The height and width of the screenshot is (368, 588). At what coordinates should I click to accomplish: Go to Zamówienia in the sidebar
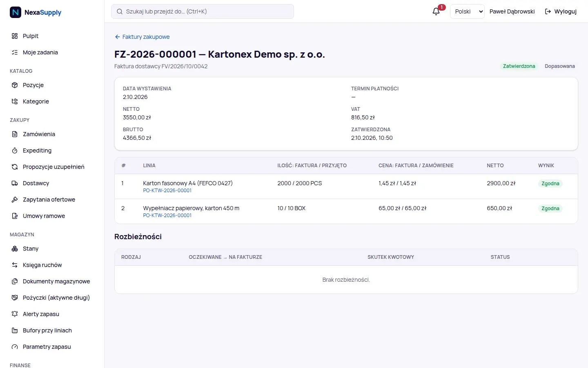[52, 134]
